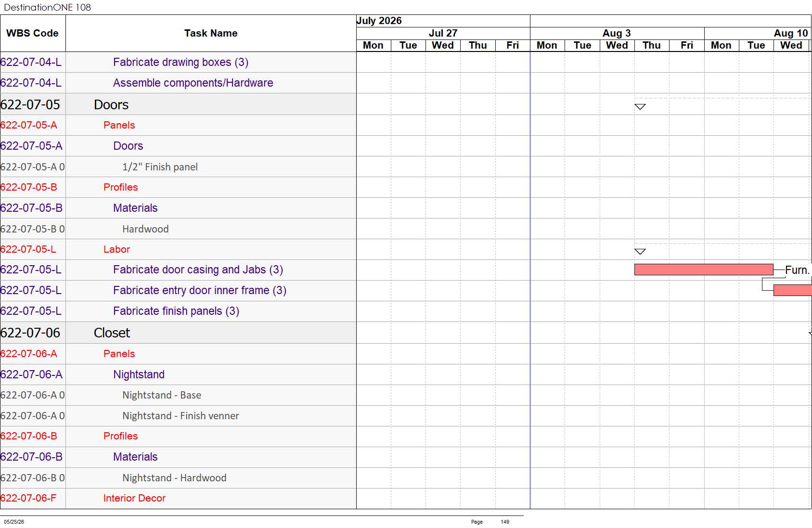This screenshot has width=812, height=528.
Task: Select the 622-07-05 Doors summary row
Action: coord(178,104)
